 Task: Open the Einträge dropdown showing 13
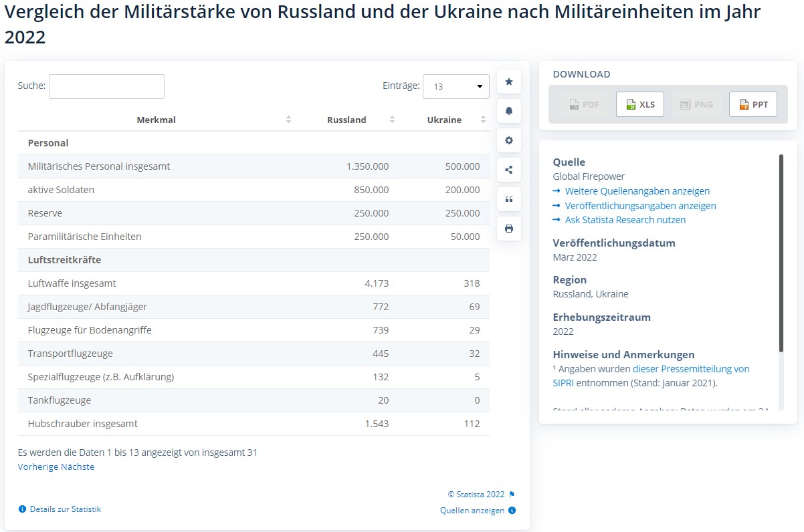coord(456,87)
